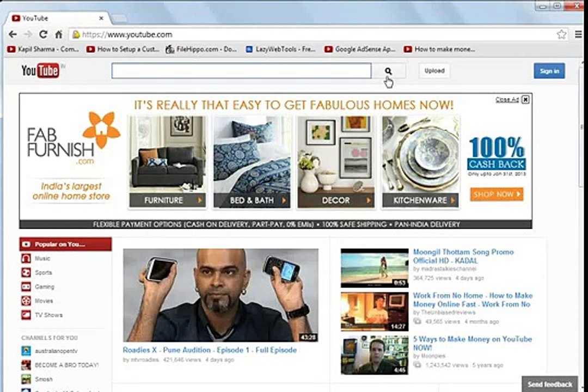Screen dimensions: 588x392
Task: Open 5 Ways to Make Money title
Action: pyautogui.click(x=472, y=343)
